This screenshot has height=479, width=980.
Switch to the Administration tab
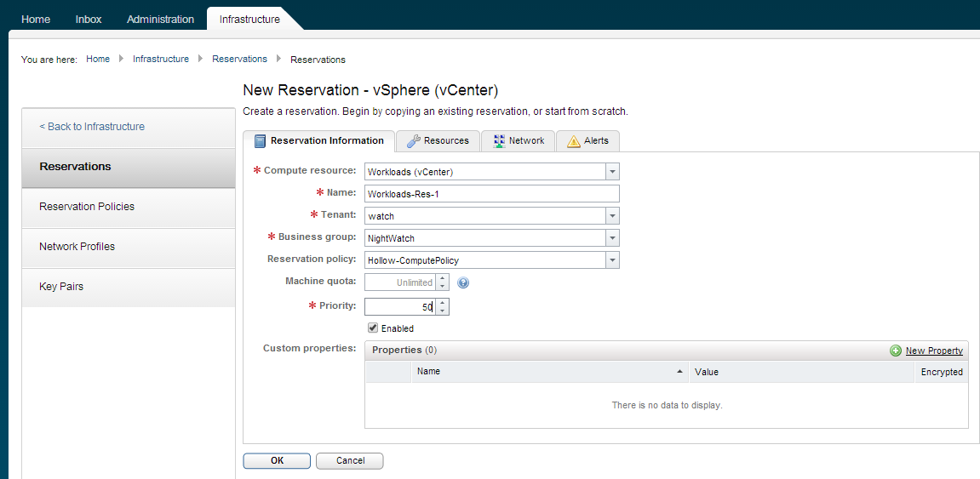[161, 19]
